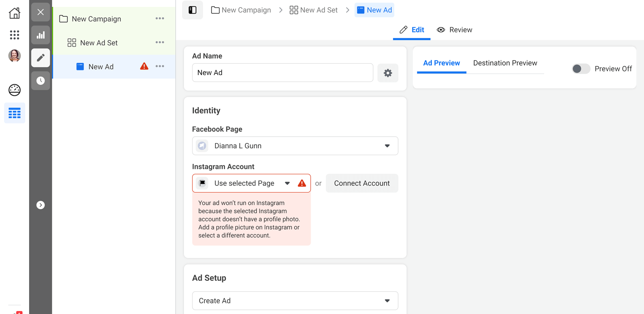This screenshot has height=314, width=644.
Task: Expand the collapsed sidebar arrow
Action: [x=40, y=205]
